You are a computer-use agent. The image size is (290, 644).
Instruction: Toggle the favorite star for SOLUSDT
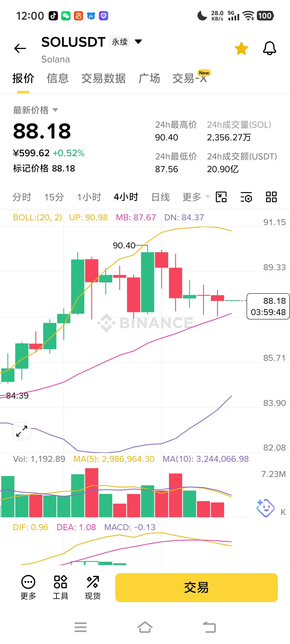[x=241, y=48]
